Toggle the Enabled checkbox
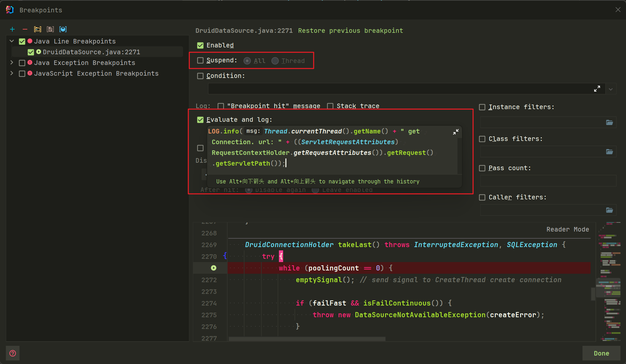This screenshot has height=364, width=626. [x=200, y=45]
